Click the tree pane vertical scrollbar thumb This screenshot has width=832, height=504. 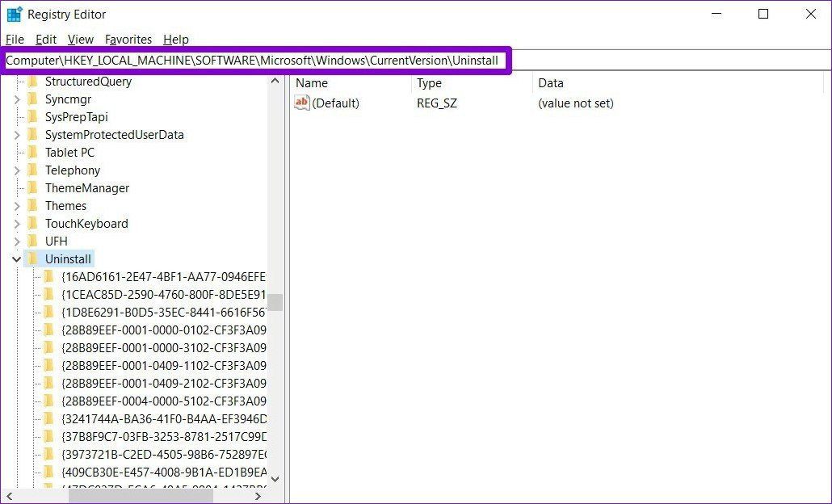tap(275, 302)
